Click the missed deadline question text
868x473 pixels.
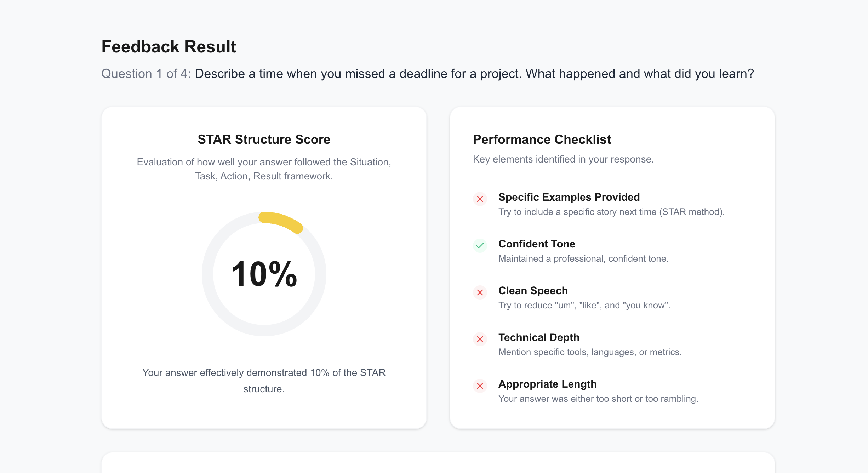tap(474, 74)
